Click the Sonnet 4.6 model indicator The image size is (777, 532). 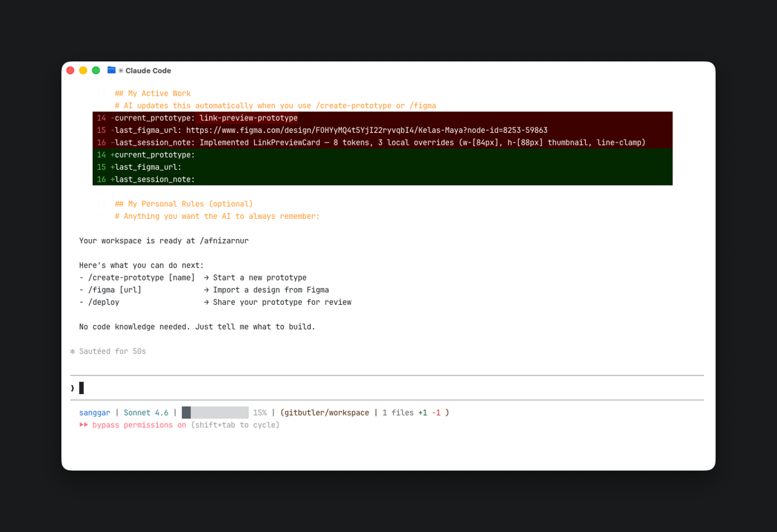(x=145, y=412)
